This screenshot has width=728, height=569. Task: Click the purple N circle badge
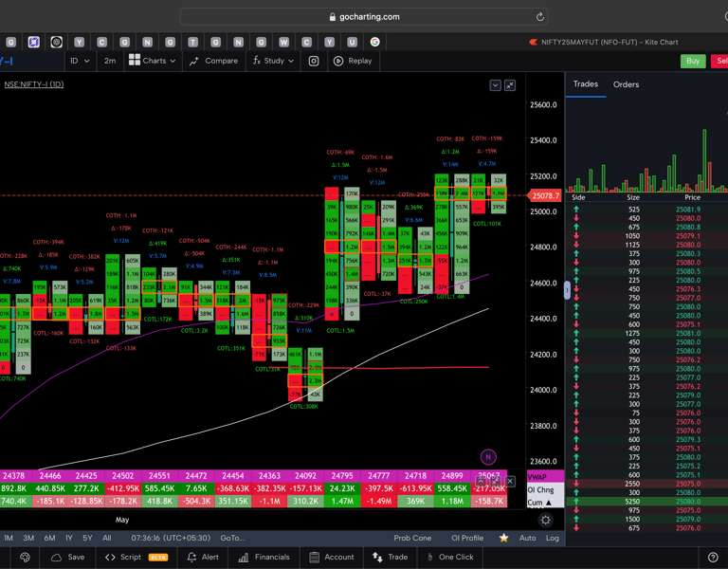(x=488, y=457)
